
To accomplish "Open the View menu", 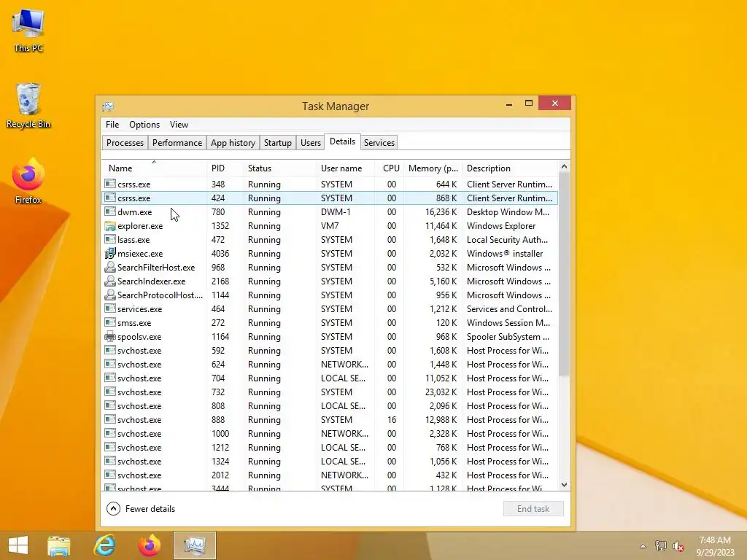I will click(x=179, y=124).
